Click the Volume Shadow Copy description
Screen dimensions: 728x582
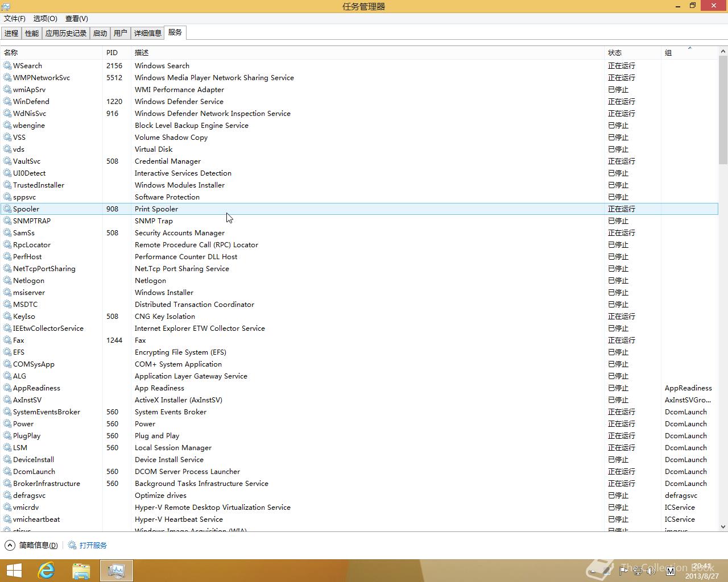pos(171,138)
